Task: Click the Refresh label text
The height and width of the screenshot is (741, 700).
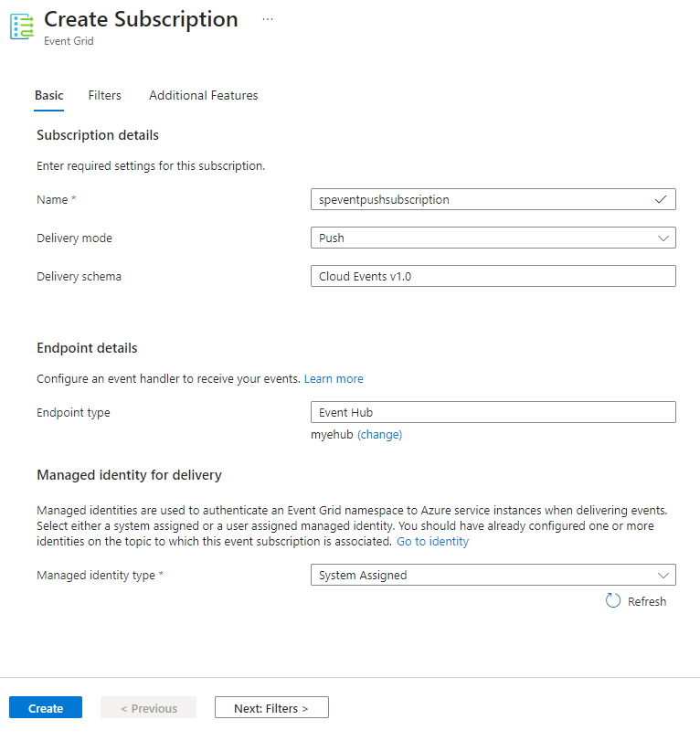Action: (x=647, y=601)
